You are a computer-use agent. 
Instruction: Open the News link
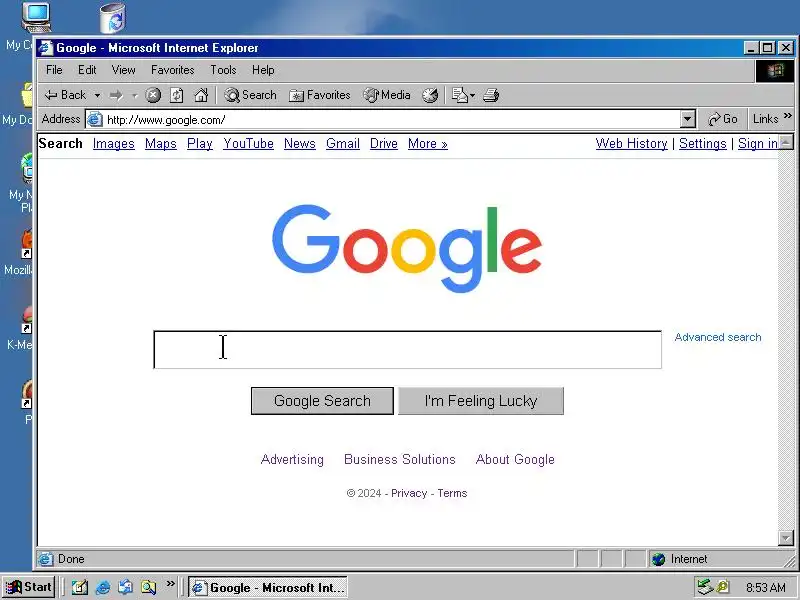coord(299,144)
